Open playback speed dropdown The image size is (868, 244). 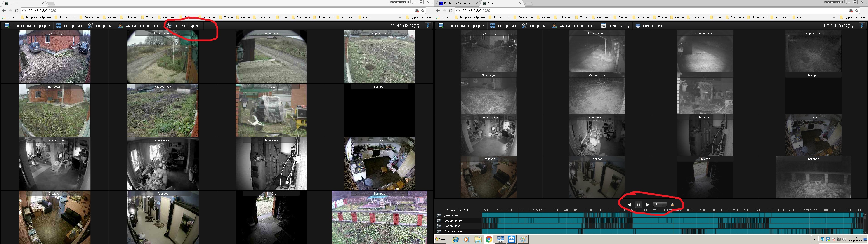coord(664,204)
